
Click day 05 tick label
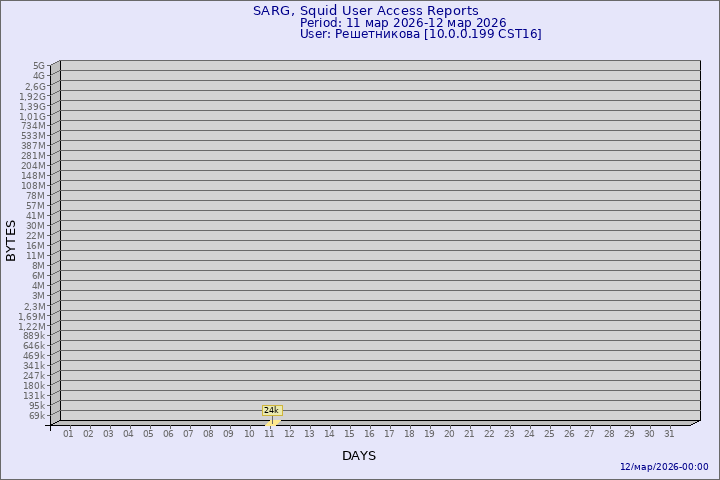point(148,434)
